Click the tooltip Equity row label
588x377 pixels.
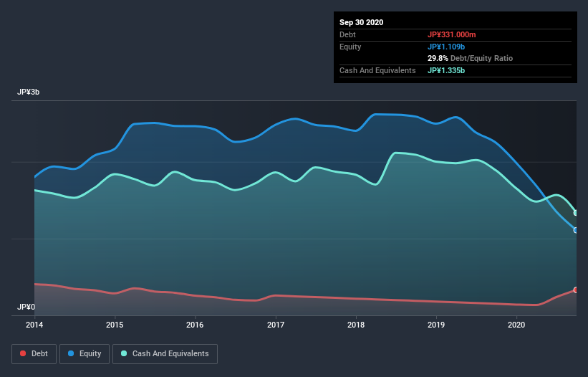[350, 47]
